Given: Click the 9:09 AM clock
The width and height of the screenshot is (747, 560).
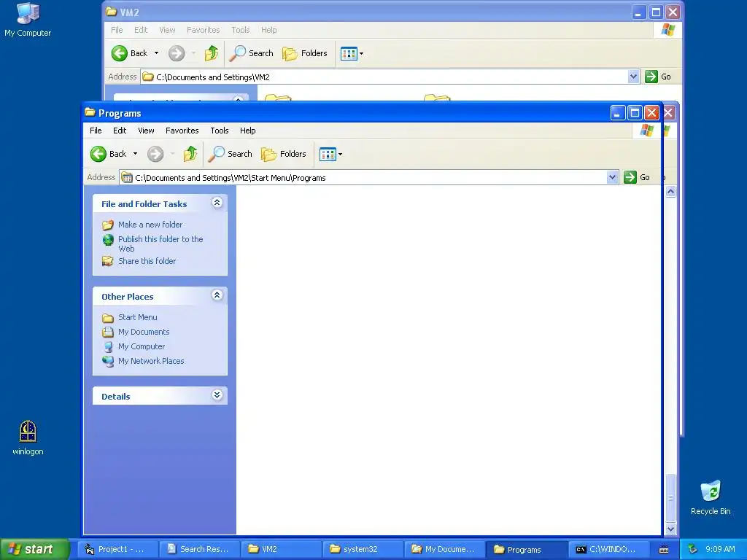Looking at the screenshot, I should click(x=720, y=549).
